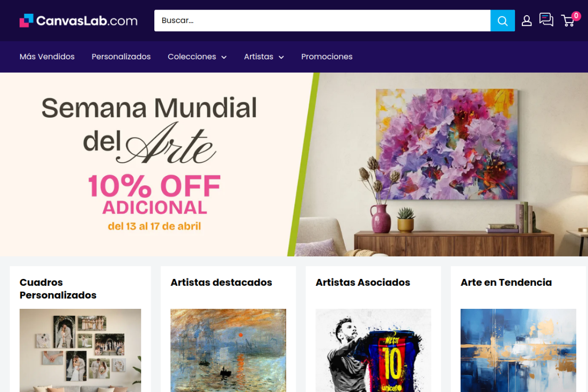Screen dimensions: 588x392
Task: Click the wedding photo collage thumbnail
Action: (x=80, y=350)
